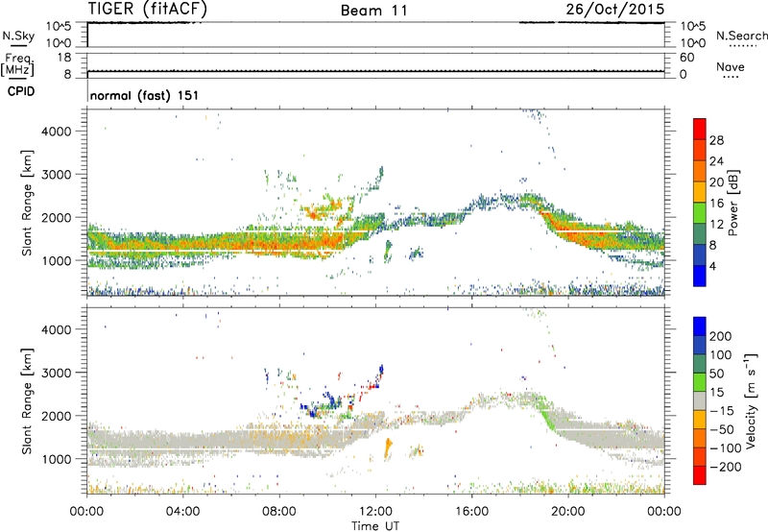Select the 'normal (fast) 151' mode text
The image size is (768, 532).
click(145, 95)
